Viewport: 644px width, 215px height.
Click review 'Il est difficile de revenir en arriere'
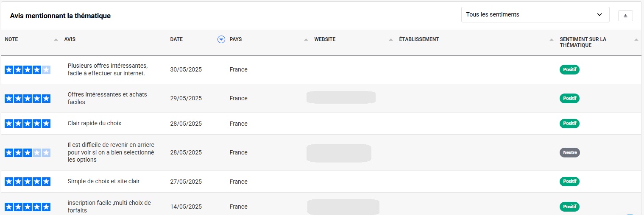(x=111, y=152)
